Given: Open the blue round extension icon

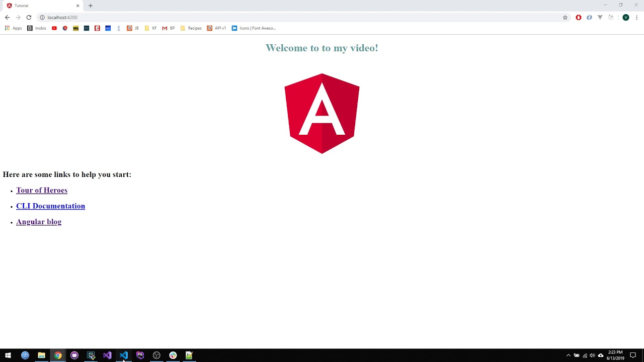Looking at the screenshot, I should (x=589, y=18).
